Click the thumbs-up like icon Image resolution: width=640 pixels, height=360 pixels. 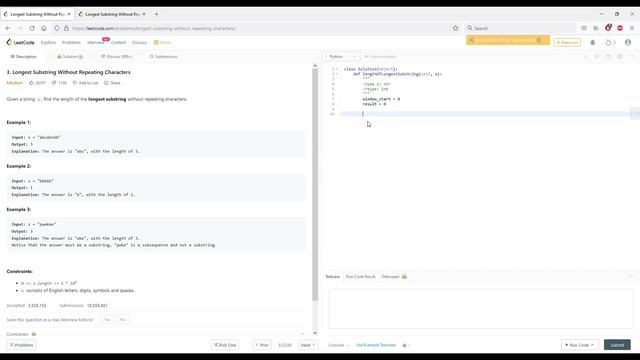tap(31, 83)
